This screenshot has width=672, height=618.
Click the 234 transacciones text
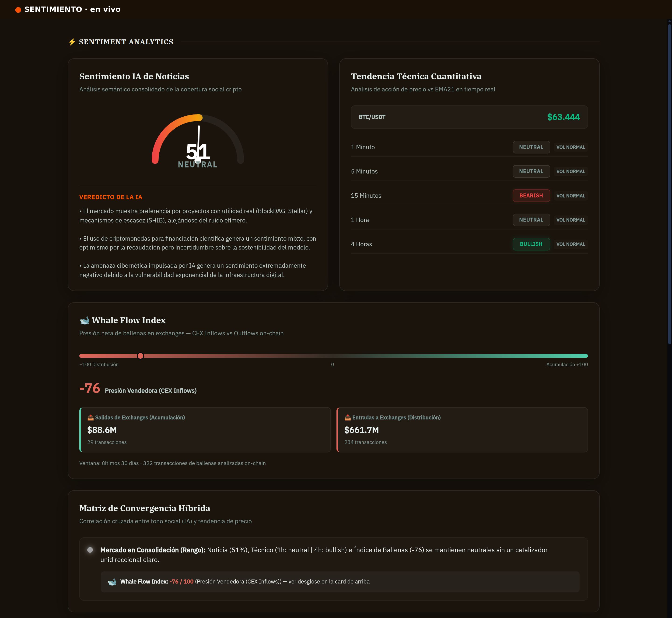[x=365, y=442]
